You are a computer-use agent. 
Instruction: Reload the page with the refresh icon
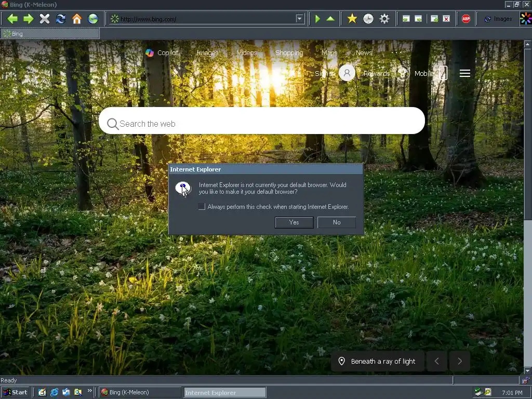click(x=61, y=19)
